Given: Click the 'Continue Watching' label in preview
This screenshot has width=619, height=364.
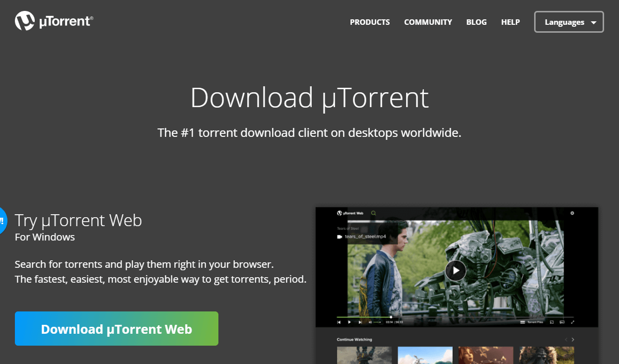Looking at the screenshot, I should tap(354, 340).
